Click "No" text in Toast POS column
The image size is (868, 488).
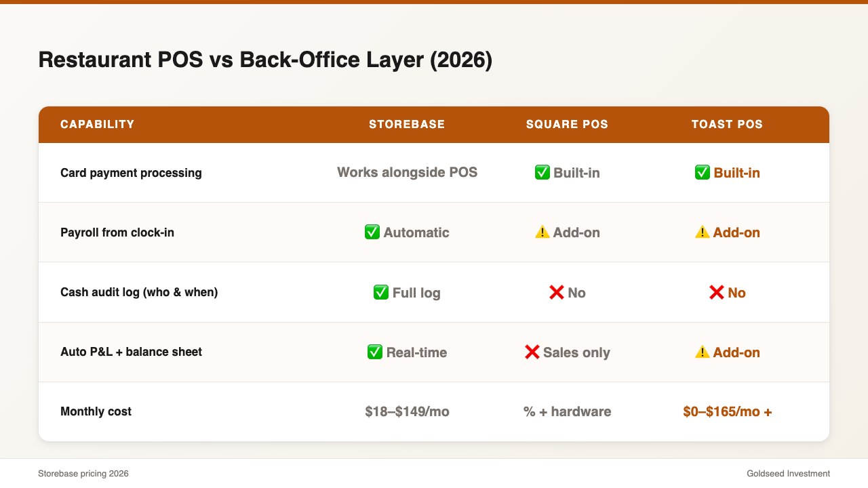click(x=736, y=293)
